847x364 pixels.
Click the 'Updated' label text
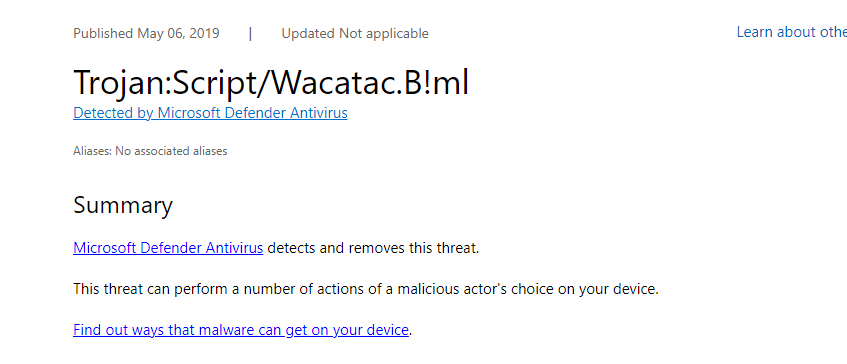(308, 33)
